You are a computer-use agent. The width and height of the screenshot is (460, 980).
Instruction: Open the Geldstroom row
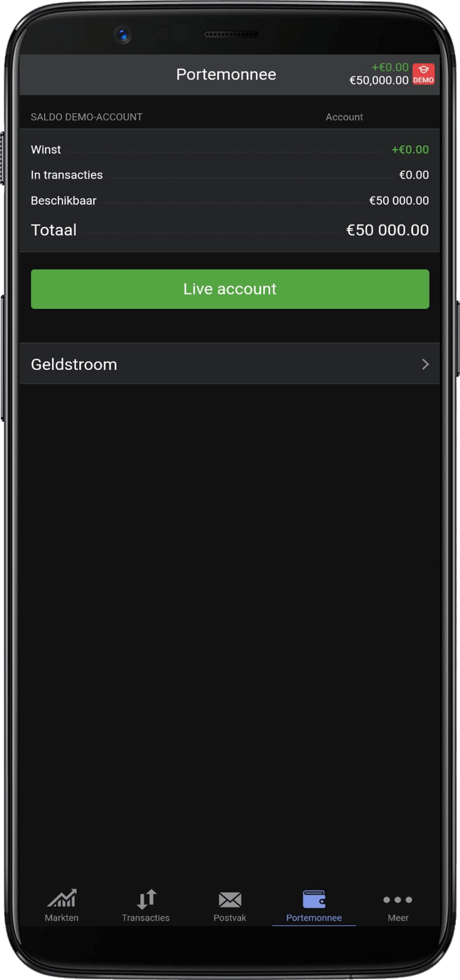pyautogui.click(x=230, y=364)
